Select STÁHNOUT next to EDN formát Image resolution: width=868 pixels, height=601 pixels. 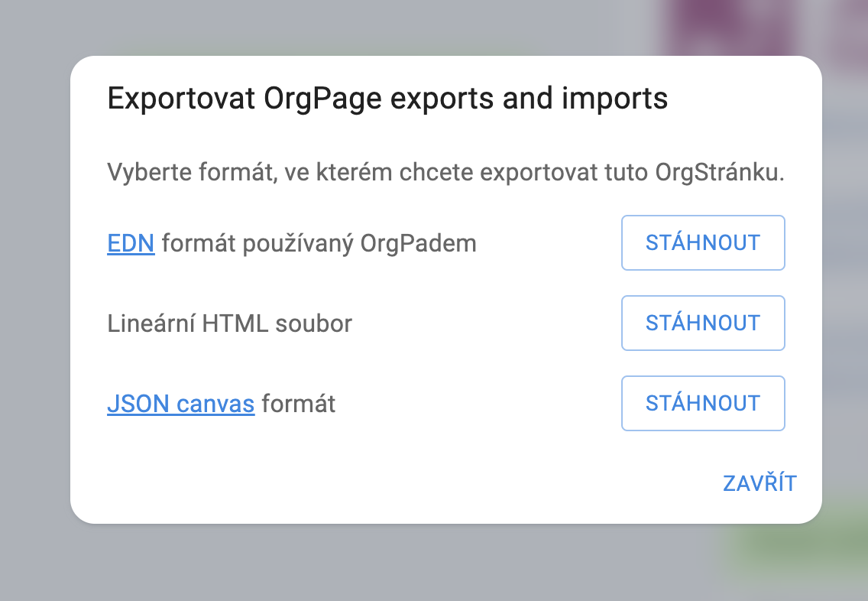(702, 242)
